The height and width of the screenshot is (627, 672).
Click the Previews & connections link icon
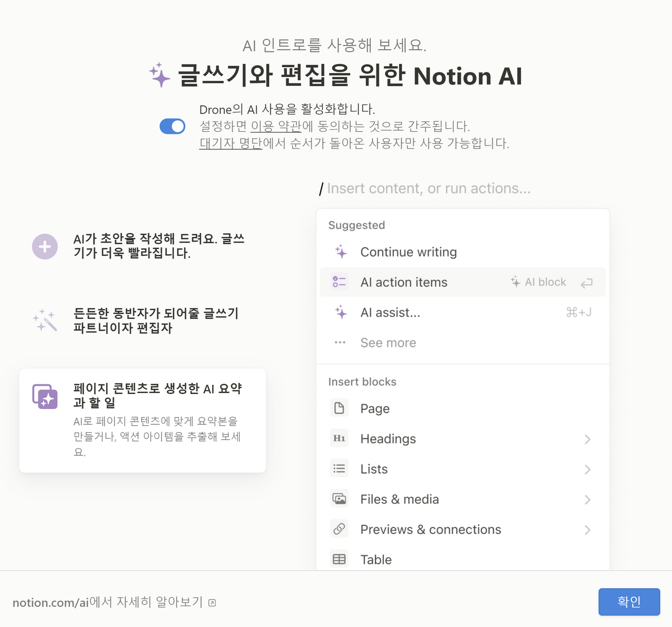tap(339, 529)
